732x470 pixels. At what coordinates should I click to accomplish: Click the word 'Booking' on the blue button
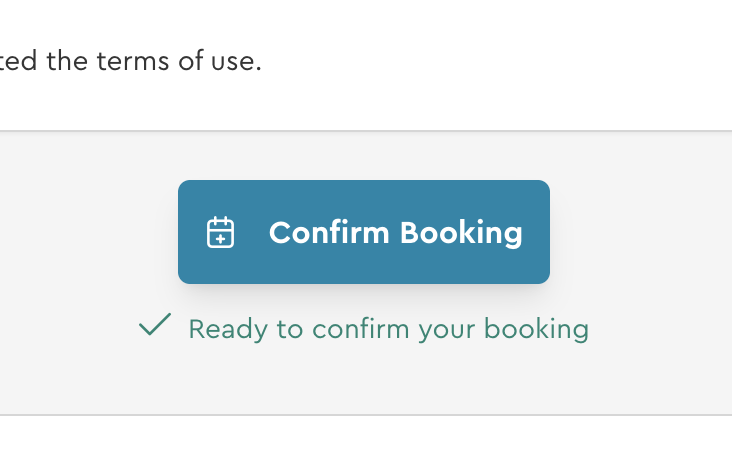pos(461,233)
